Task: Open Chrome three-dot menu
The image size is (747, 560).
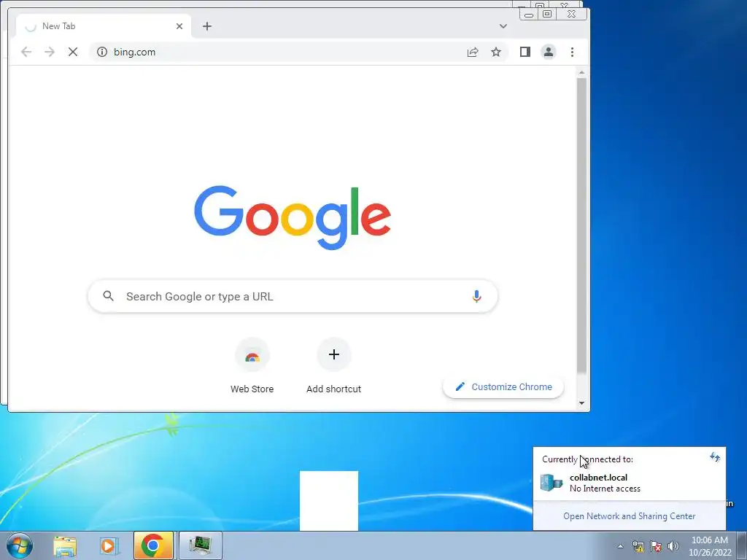Action: point(572,52)
